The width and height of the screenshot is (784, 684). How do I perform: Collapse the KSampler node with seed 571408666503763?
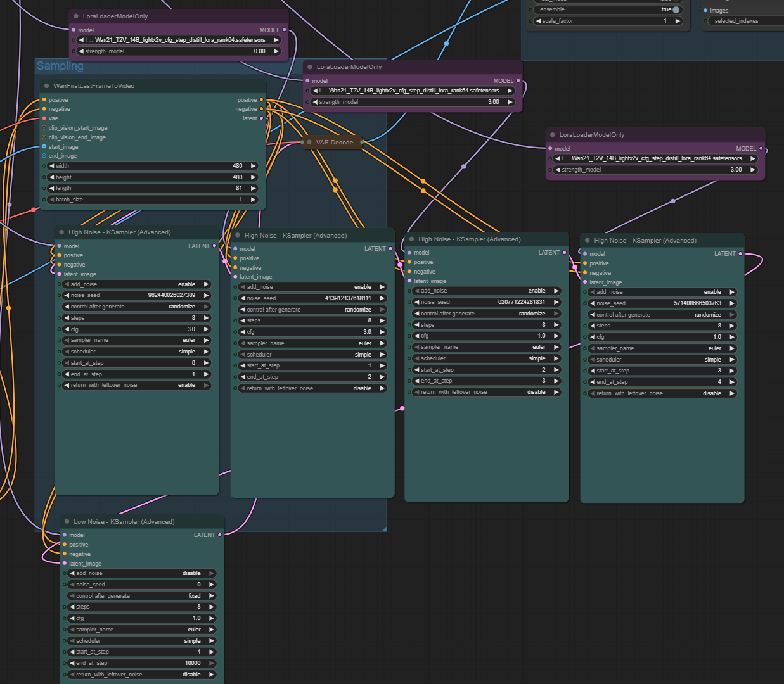[x=588, y=241]
